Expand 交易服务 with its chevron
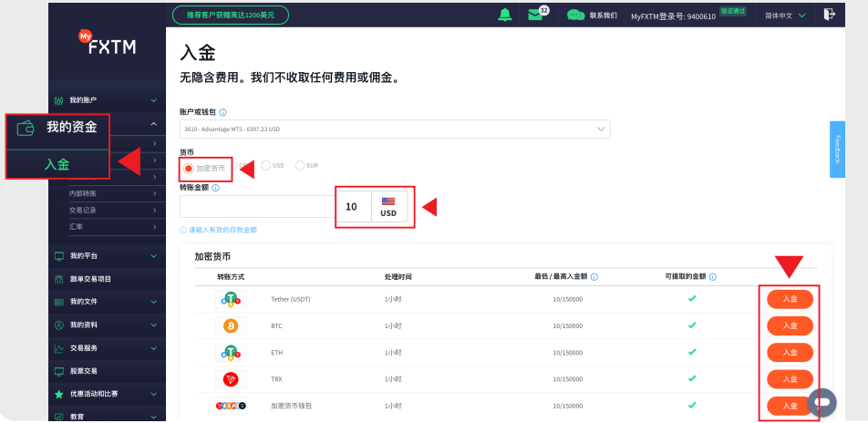This screenshot has width=868, height=423. tap(154, 348)
